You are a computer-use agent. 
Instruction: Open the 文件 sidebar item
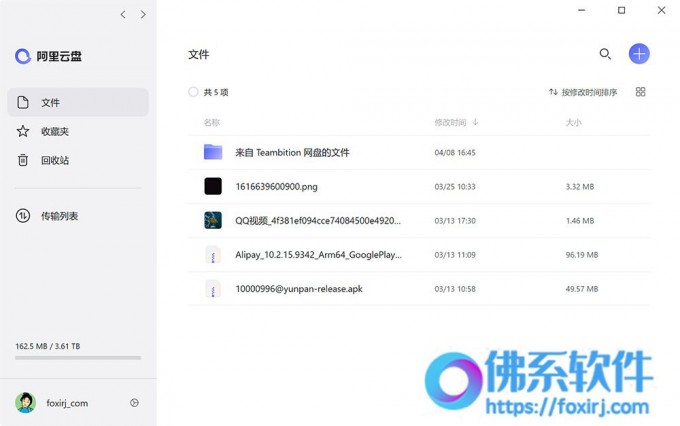tap(78, 102)
